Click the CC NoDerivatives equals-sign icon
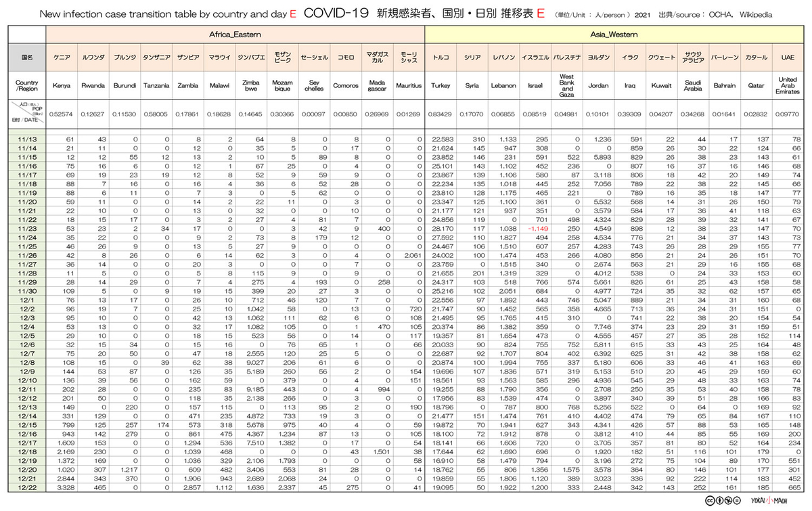 pos(736,502)
